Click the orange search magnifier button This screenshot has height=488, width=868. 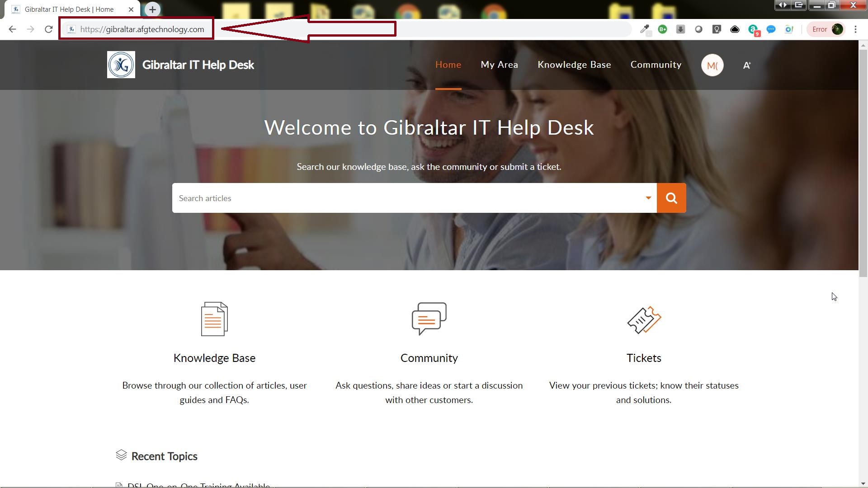[x=671, y=198]
